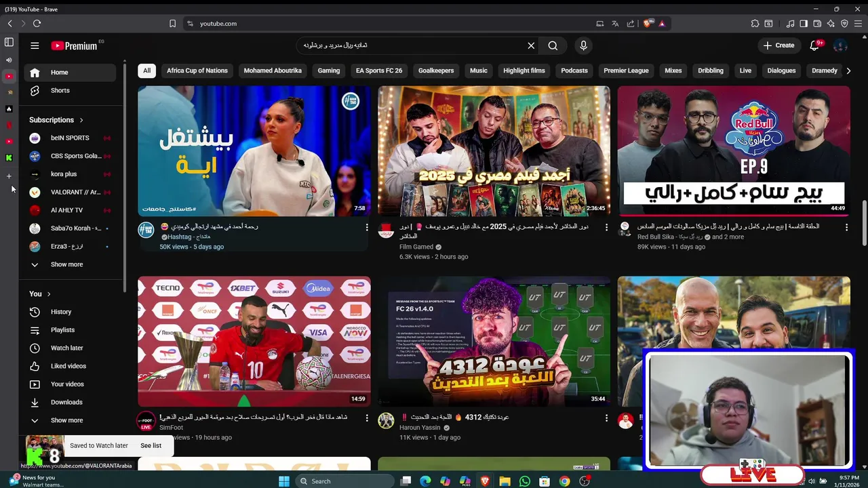Go back with the browser back arrow
868x488 pixels.
[9, 23]
